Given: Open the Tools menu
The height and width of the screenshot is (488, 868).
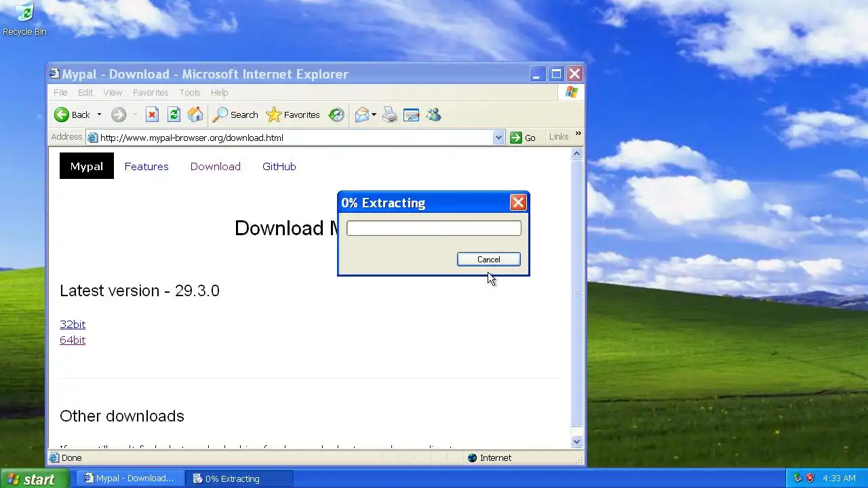Looking at the screenshot, I should pos(190,92).
